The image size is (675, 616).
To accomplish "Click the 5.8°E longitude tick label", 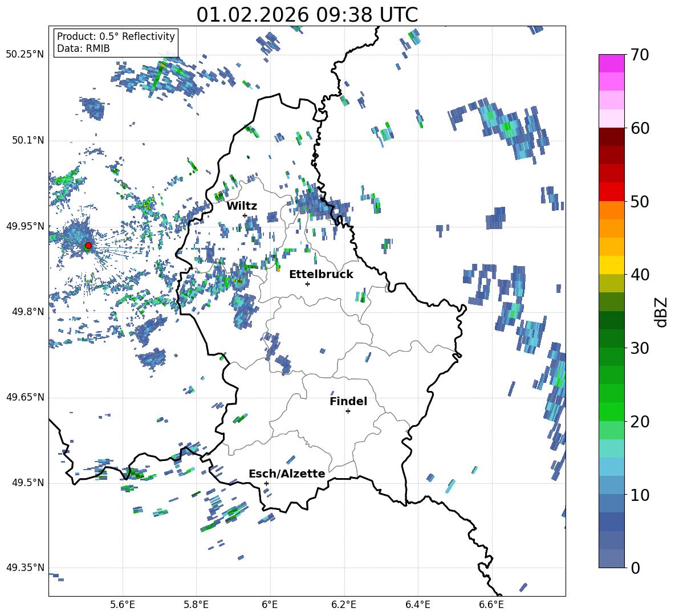I will click(196, 605).
